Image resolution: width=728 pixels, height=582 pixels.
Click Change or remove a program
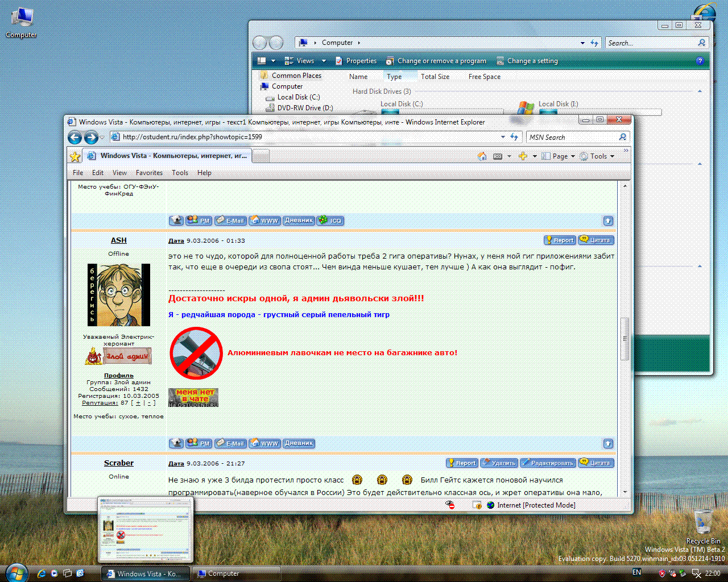[436, 61]
